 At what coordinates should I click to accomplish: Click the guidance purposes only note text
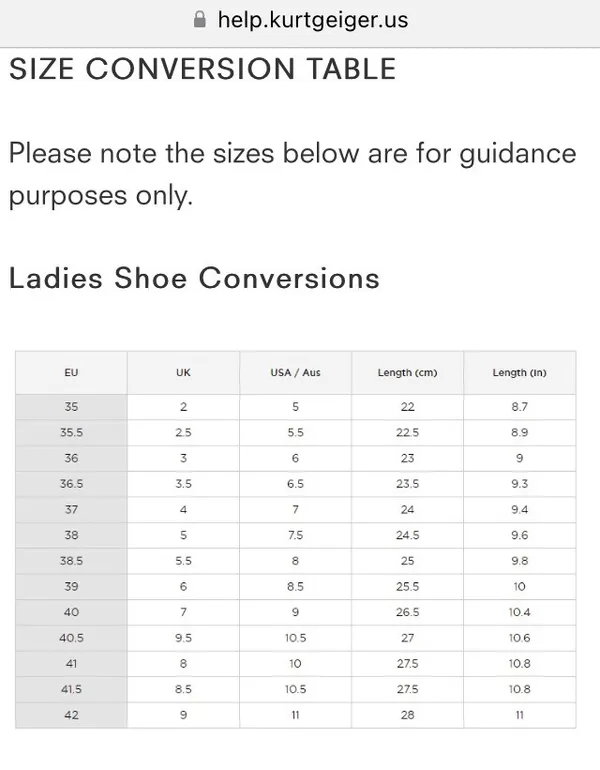(x=293, y=174)
